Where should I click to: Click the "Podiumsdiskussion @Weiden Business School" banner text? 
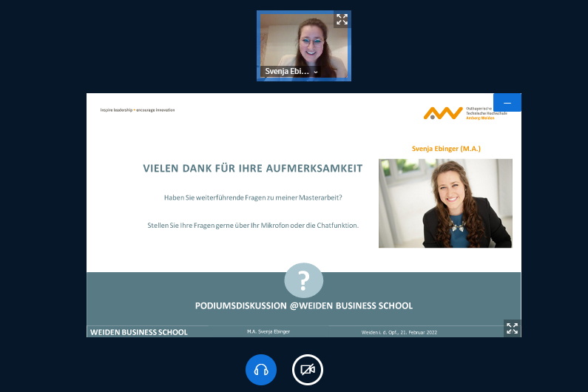303,305
